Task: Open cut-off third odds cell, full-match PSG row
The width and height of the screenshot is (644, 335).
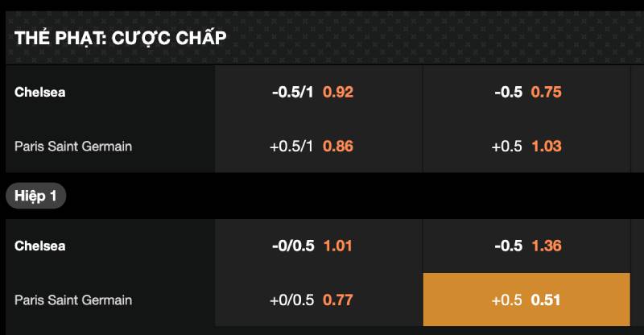Action: point(638,147)
